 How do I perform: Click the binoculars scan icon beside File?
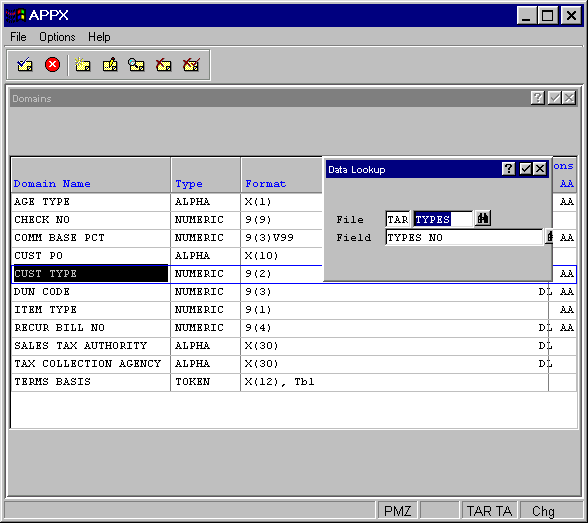click(x=483, y=219)
